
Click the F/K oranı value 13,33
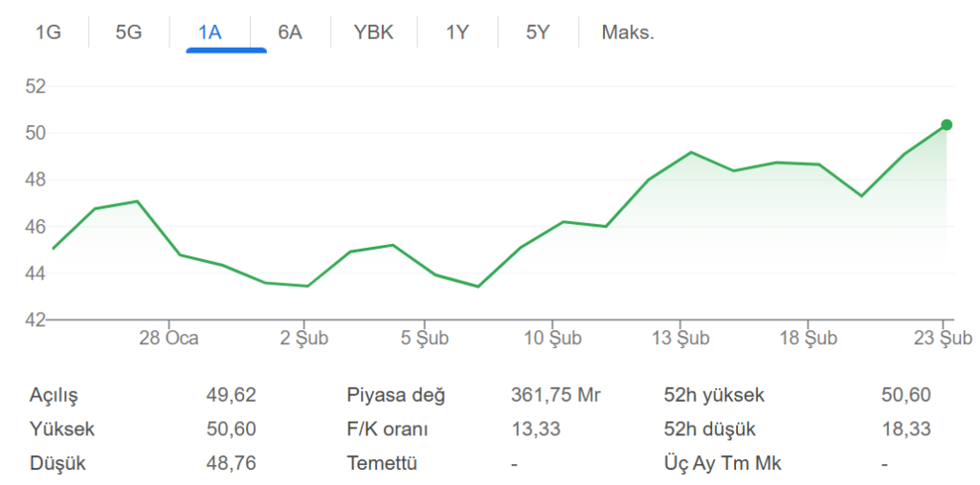click(x=536, y=430)
